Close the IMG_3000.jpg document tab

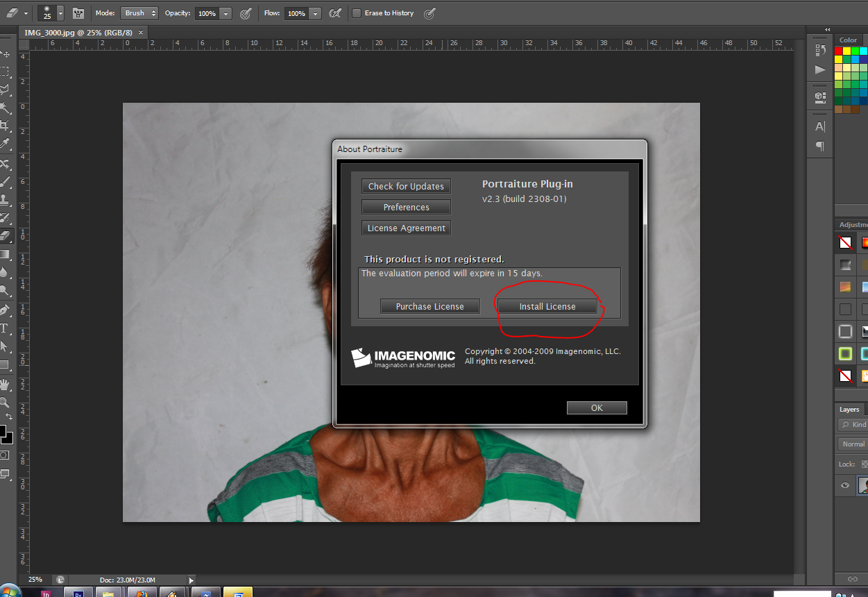coord(142,33)
